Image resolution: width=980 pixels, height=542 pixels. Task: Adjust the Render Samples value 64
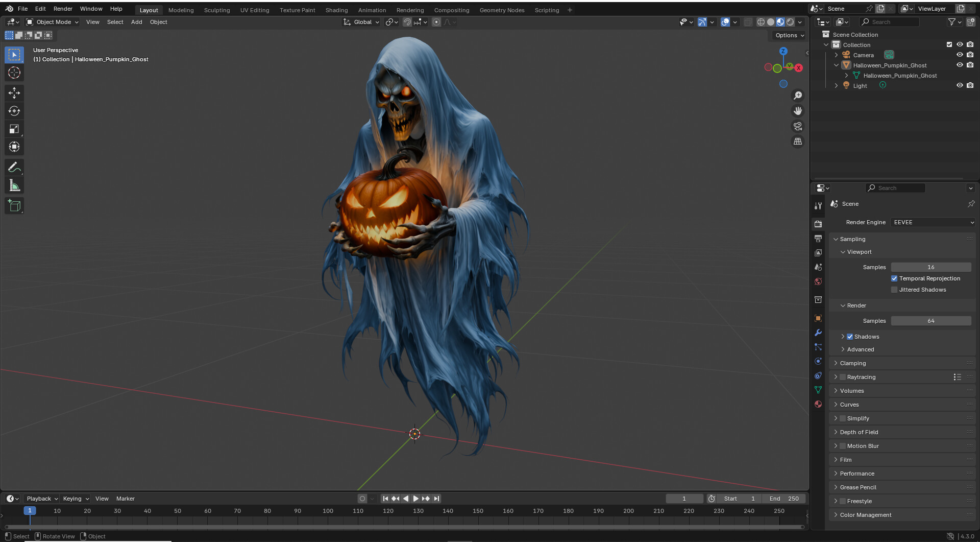[x=931, y=321]
